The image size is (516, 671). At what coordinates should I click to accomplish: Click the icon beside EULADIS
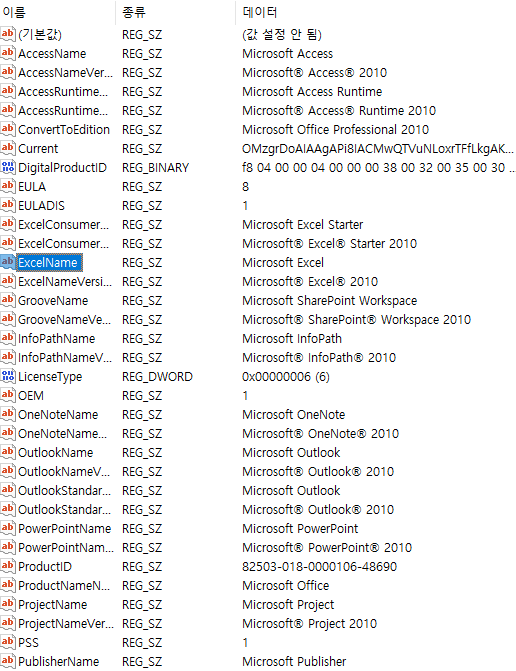click(x=8, y=205)
